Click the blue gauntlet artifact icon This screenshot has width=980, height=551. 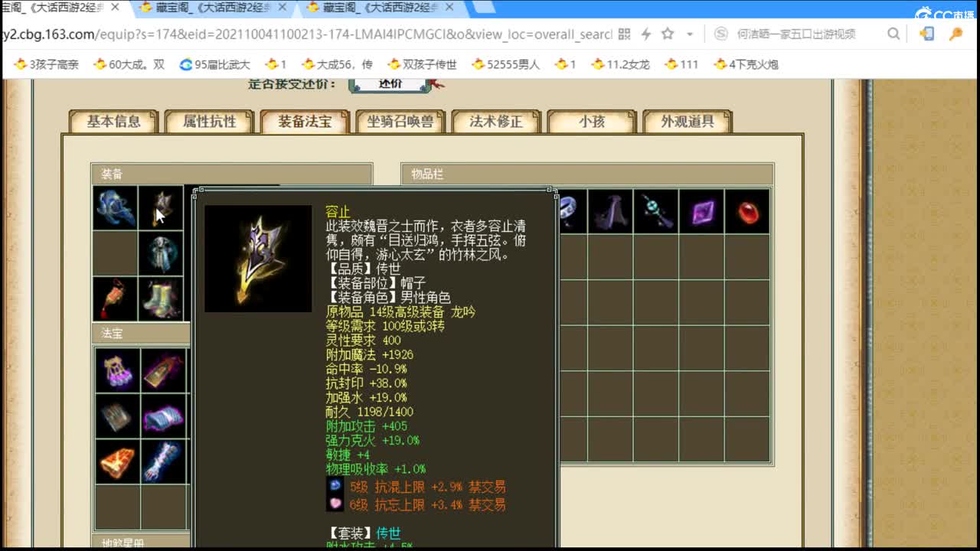tap(164, 461)
